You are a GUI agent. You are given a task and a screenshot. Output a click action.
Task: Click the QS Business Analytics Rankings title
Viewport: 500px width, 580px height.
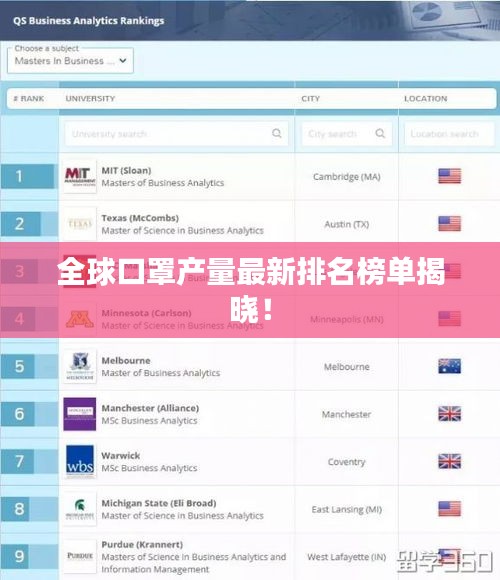pos(89,21)
